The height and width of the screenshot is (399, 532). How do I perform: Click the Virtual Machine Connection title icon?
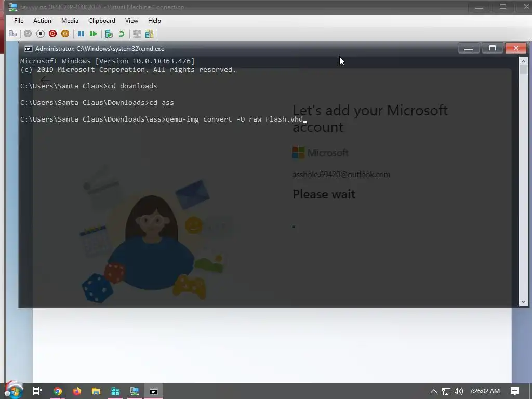pyautogui.click(x=13, y=7)
